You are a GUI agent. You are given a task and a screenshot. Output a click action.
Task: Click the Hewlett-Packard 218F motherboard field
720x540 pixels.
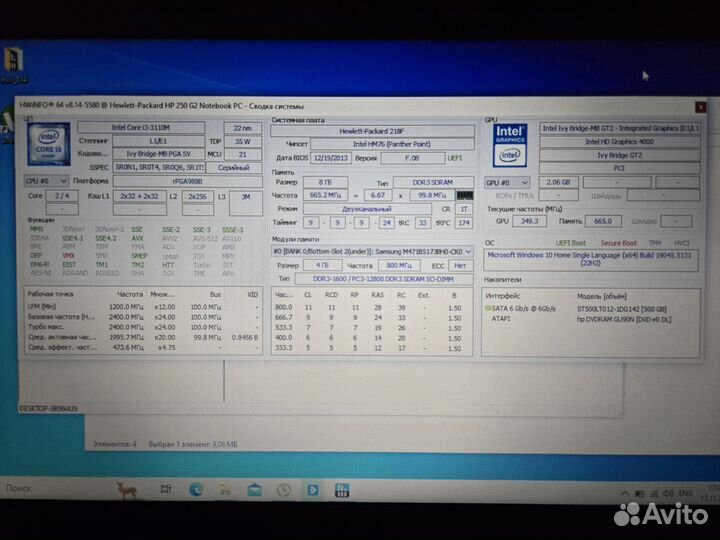[372, 131]
